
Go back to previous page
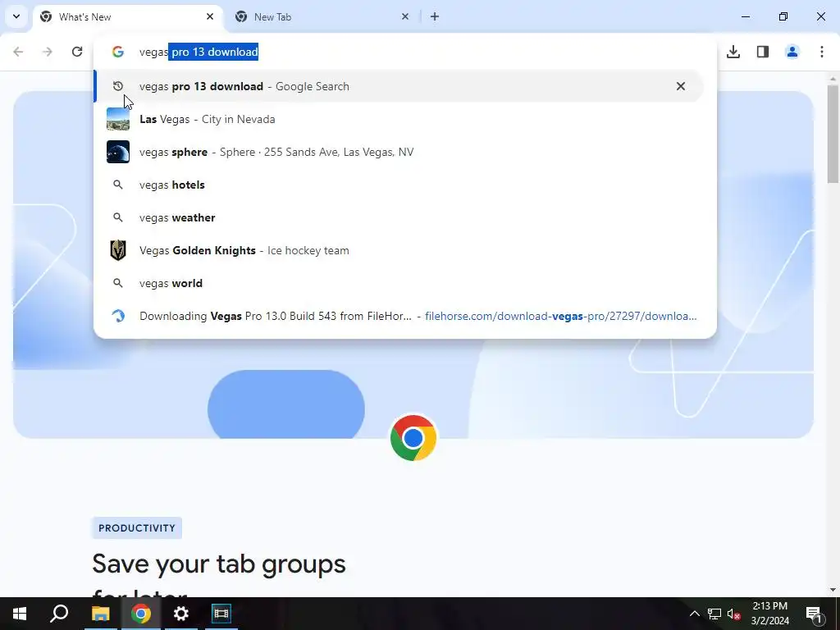[18, 52]
